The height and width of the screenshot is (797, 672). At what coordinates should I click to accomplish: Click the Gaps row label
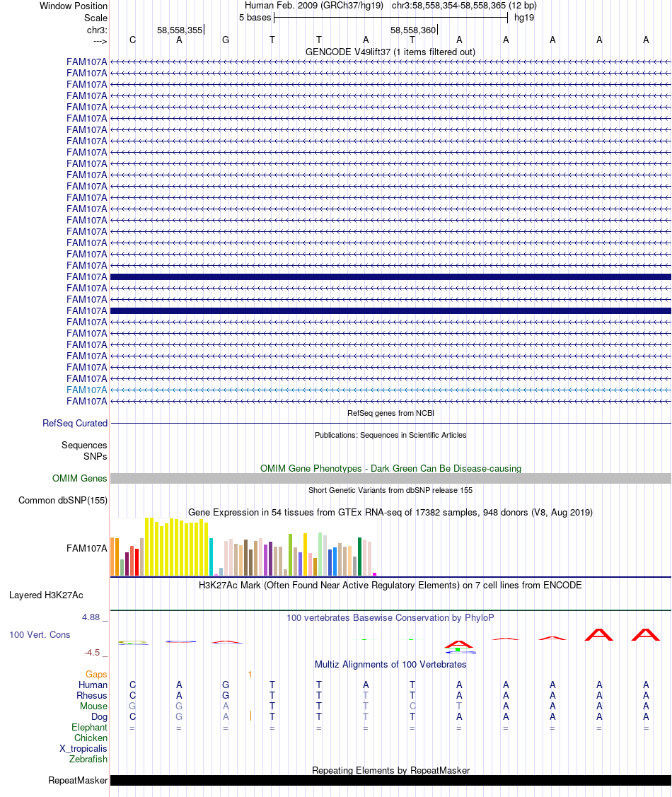(x=96, y=674)
